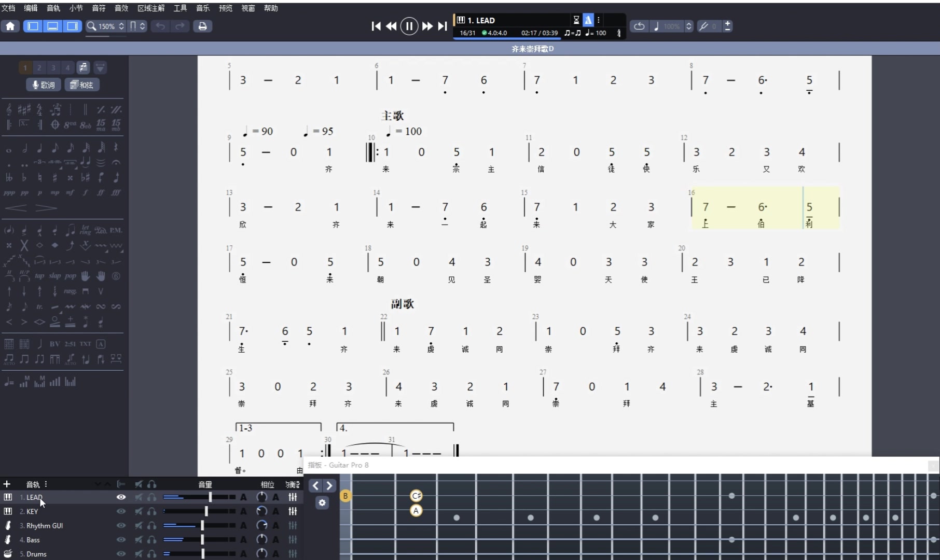This screenshot has width=940, height=560.
Task: Open fretboard settings gear
Action: click(x=322, y=503)
